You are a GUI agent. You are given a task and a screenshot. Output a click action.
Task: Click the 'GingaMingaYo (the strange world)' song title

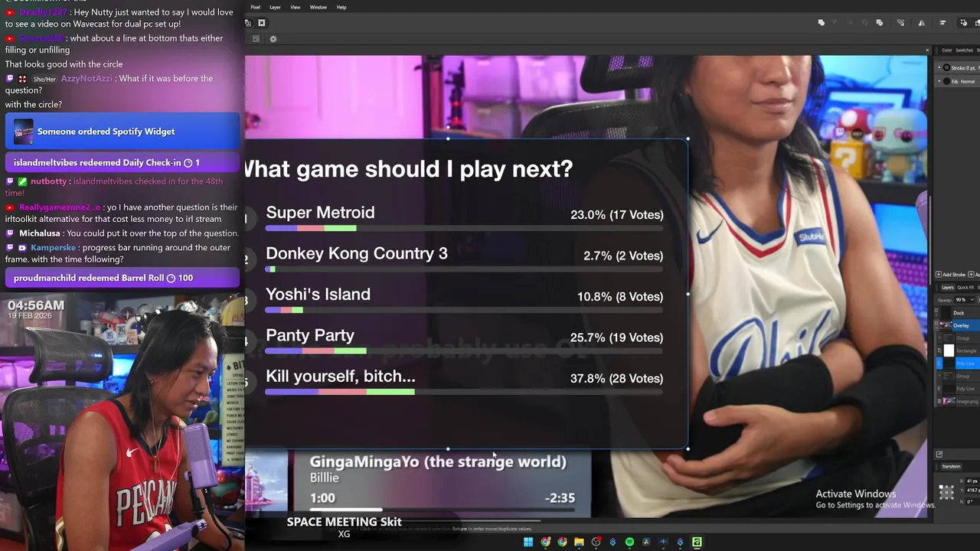pyautogui.click(x=438, y=461)
